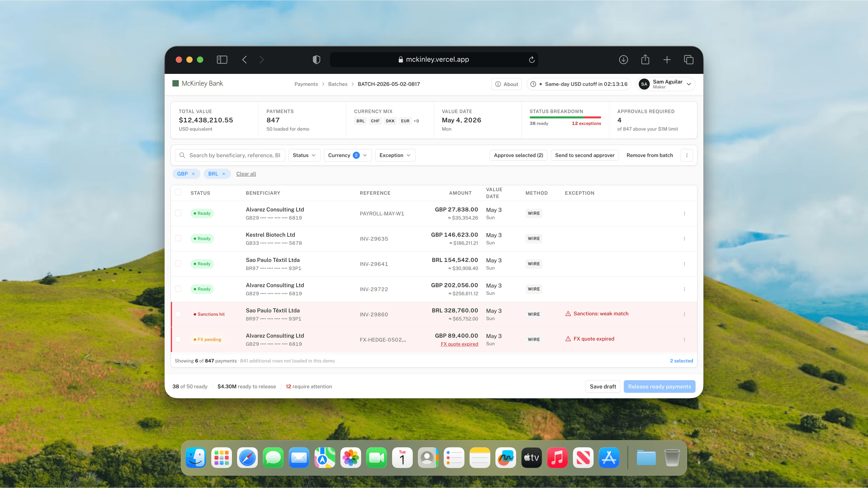Click the AMOUNT column header
The height and width of the screenshot is (488, 868).
point(460,193)
